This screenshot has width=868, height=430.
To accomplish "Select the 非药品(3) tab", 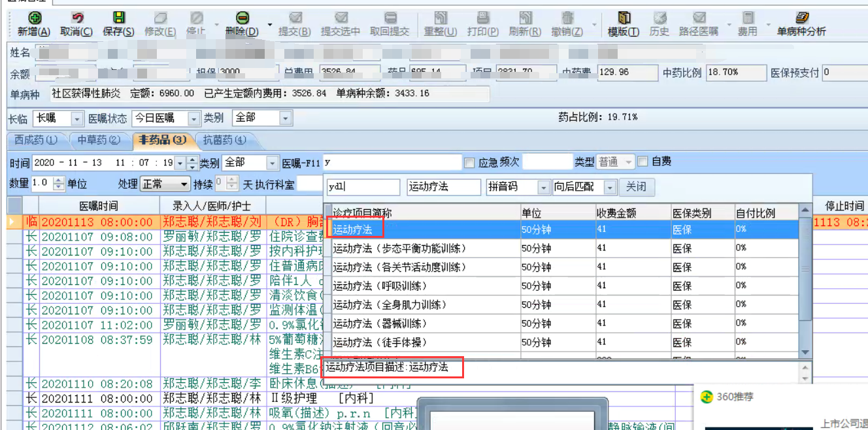I will coord(161,140).
